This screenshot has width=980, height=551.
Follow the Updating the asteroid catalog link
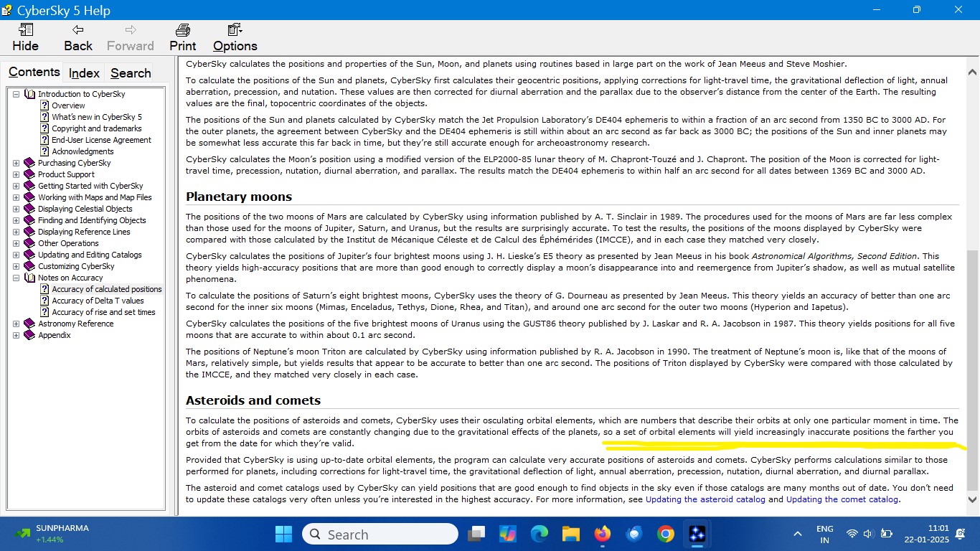(705, 499)
